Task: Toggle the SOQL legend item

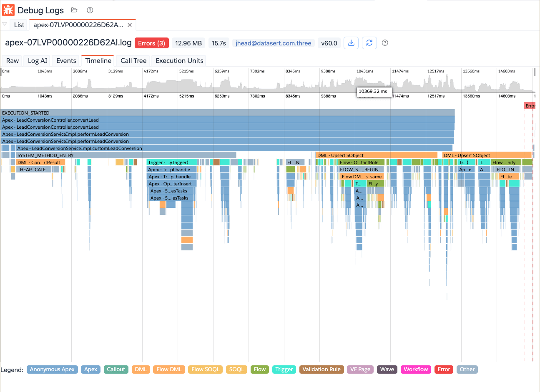Action: (x=236, y=370)
